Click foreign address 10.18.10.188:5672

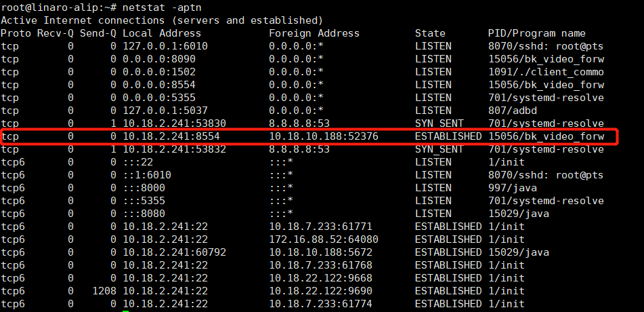[x=320, y=252]
